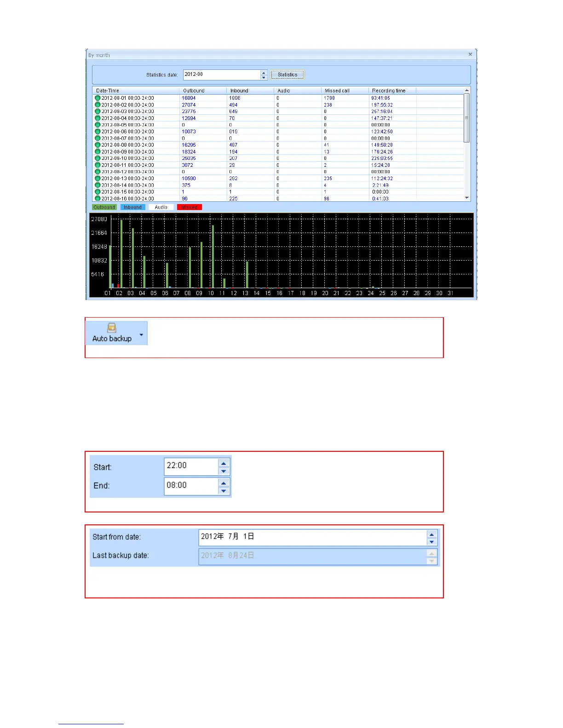Click the table scrollbar down arrow

[x=467, y=198]
